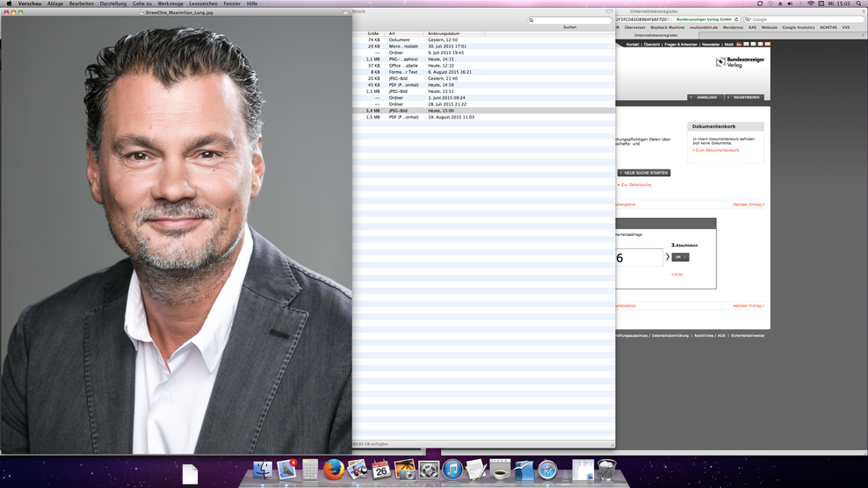This screenshot has width=868, height=488.
Task: Open Image Capture icon in Dock
Action: (x=405, y=470)
